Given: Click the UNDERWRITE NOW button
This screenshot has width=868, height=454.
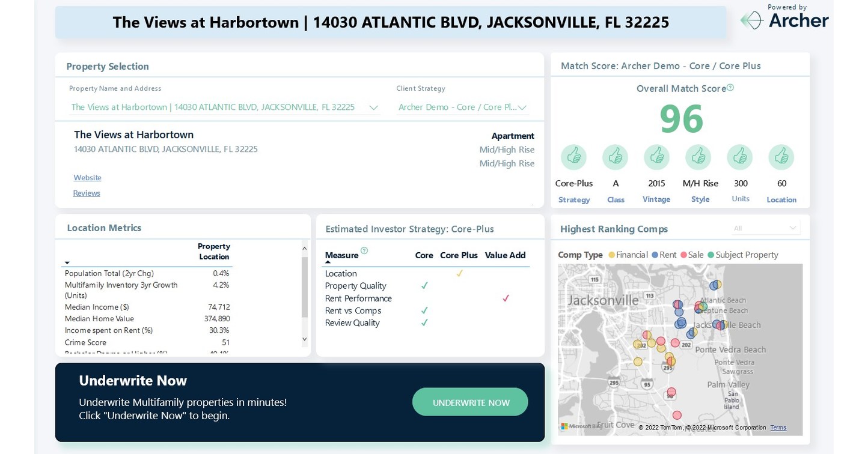Looking at the screenshot, I should (x=470, y=402).
